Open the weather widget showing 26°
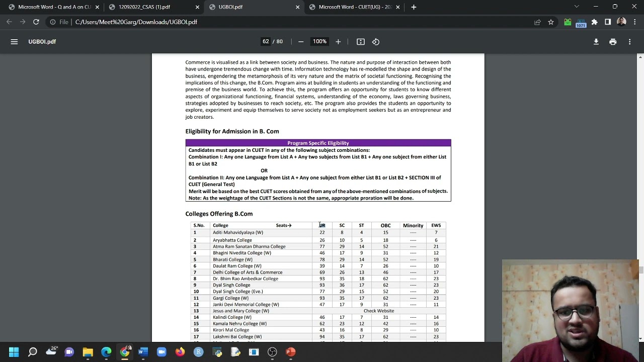644x362 pixels. point(51,351)
